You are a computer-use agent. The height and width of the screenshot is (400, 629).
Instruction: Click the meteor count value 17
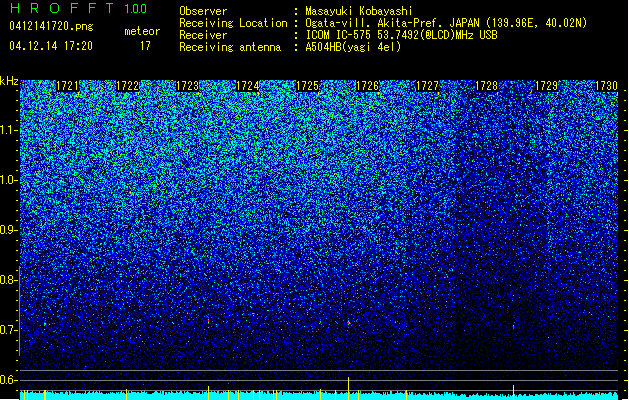(145, 46)
